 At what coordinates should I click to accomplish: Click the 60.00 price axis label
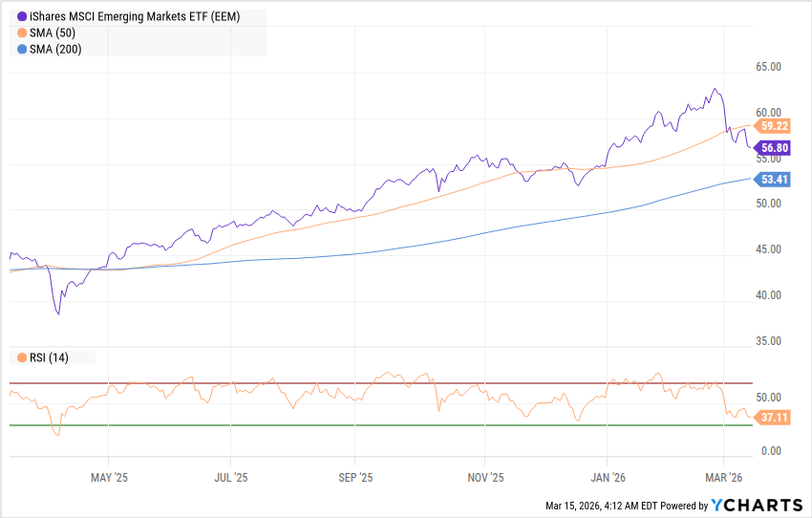tap(768, 113)
